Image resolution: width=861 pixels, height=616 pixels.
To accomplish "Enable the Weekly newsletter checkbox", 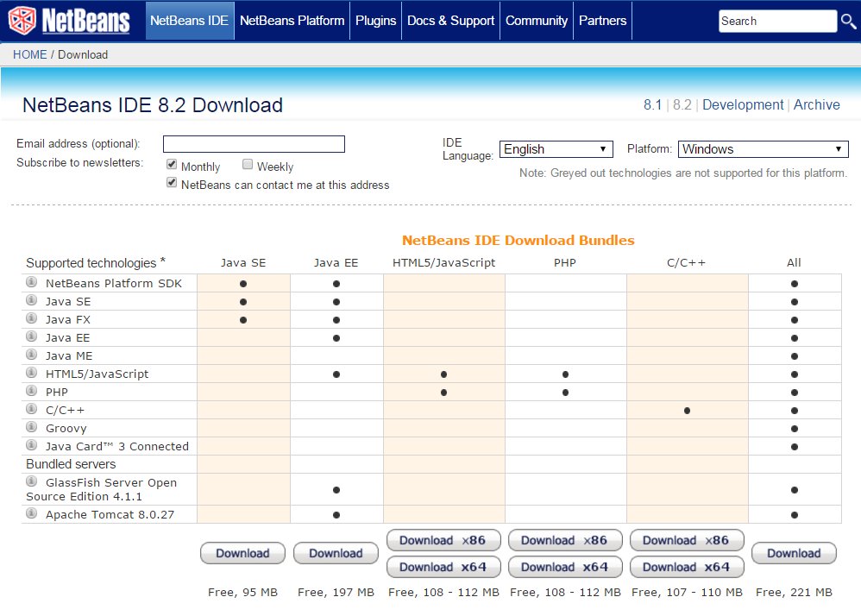I will coord(248,164).
